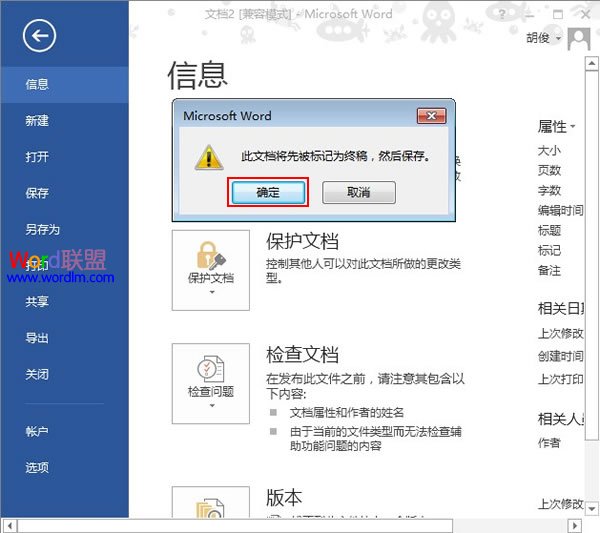Viewport: 600px width, 533px height.
Task: Click the 上次打印 date label
Action: (561, 379)
